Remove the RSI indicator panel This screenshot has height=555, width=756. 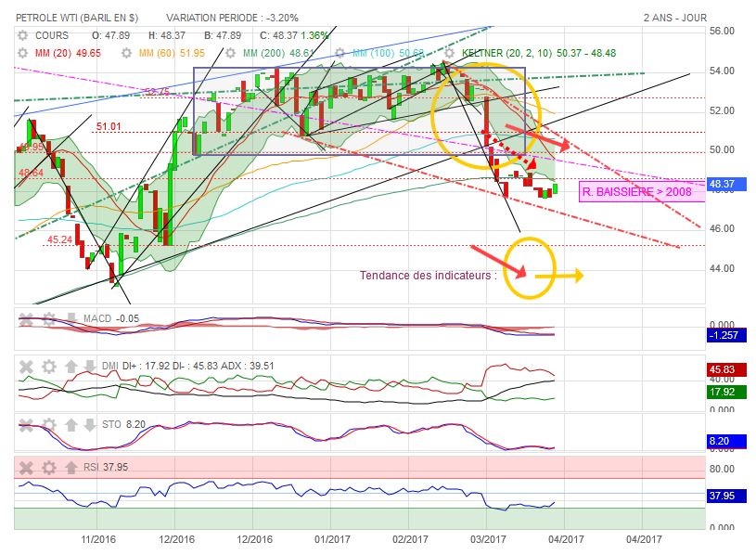click(26, 467)
